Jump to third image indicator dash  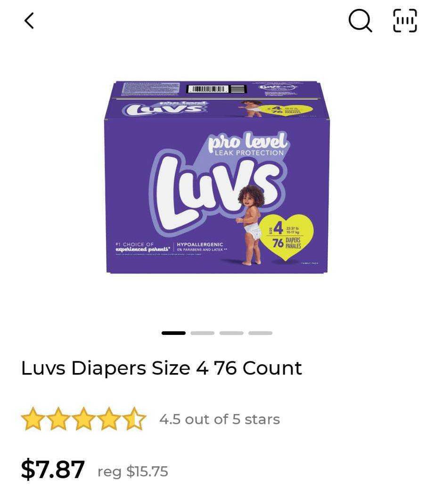point(231,333)
